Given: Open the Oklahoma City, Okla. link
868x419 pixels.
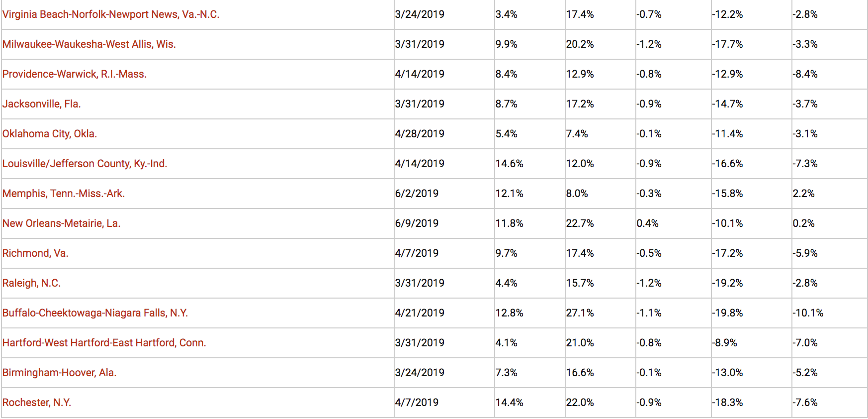Looking at the screenshot, I should (50, 134).
